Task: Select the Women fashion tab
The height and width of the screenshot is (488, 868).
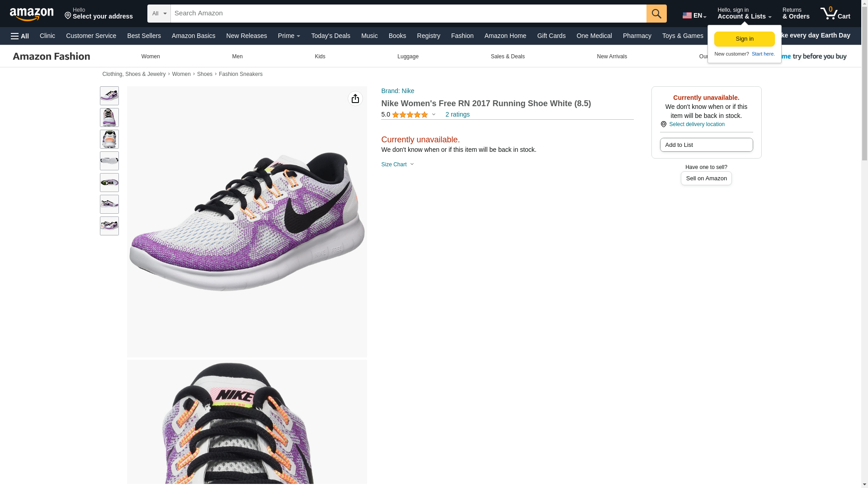Action: click(x=151, y=56)
